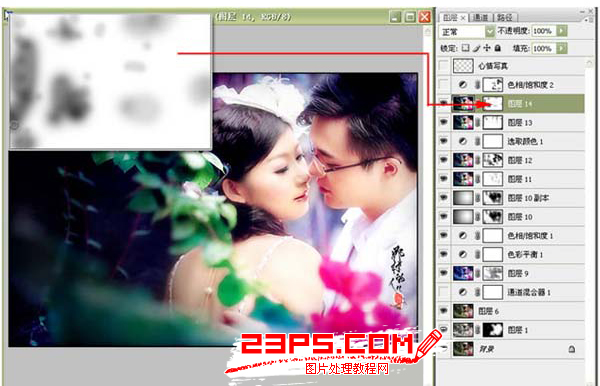Hide 图层 14 using its eye icon

click(443, 103)
